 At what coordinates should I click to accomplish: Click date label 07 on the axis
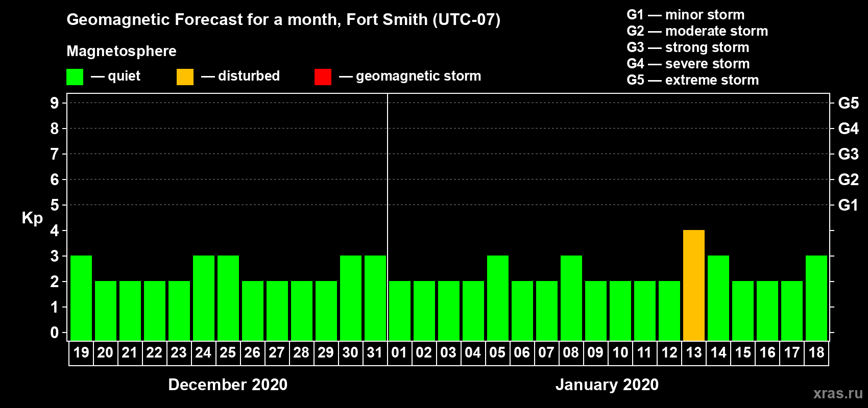coord(546,352)
